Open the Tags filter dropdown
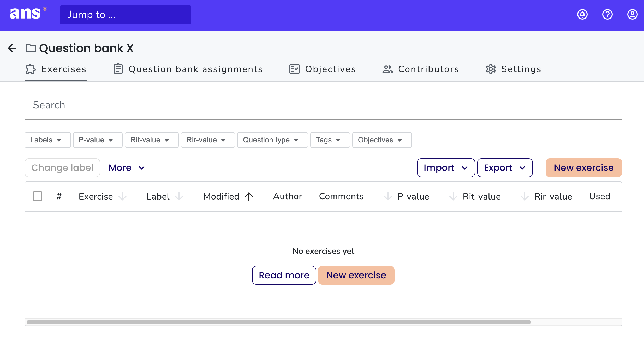The image size is (644, 339). point(330,140)
